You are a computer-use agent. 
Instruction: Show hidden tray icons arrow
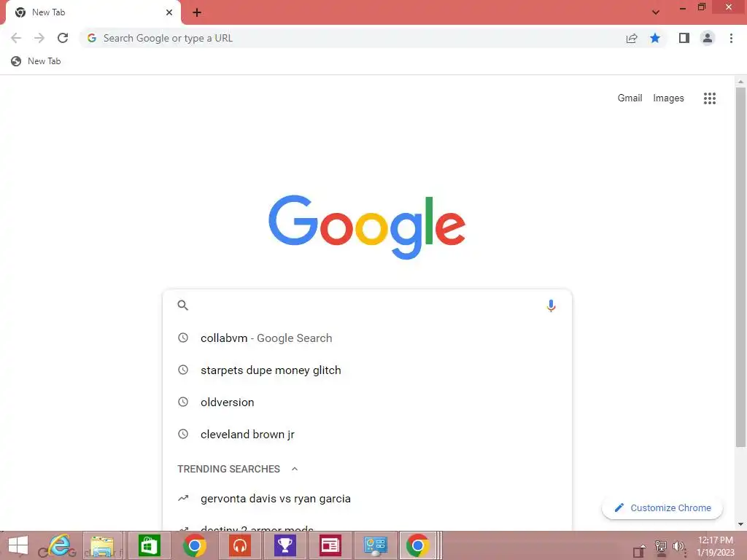[643, 546]
